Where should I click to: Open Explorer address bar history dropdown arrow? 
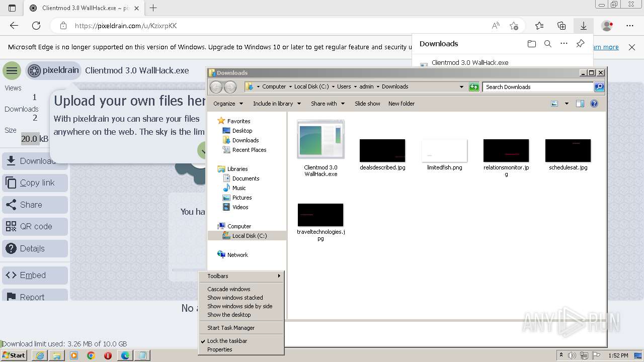pyautogui.click(x=461, y=86)
